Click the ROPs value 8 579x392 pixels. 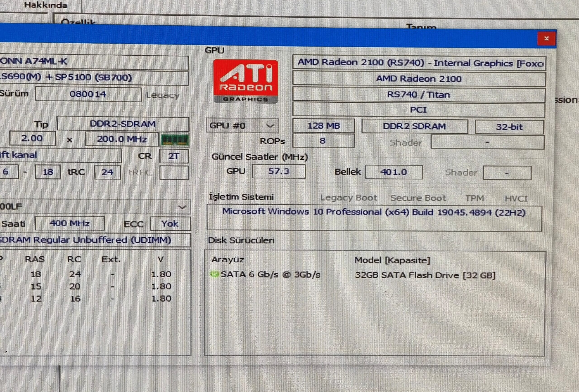point(323,141)
